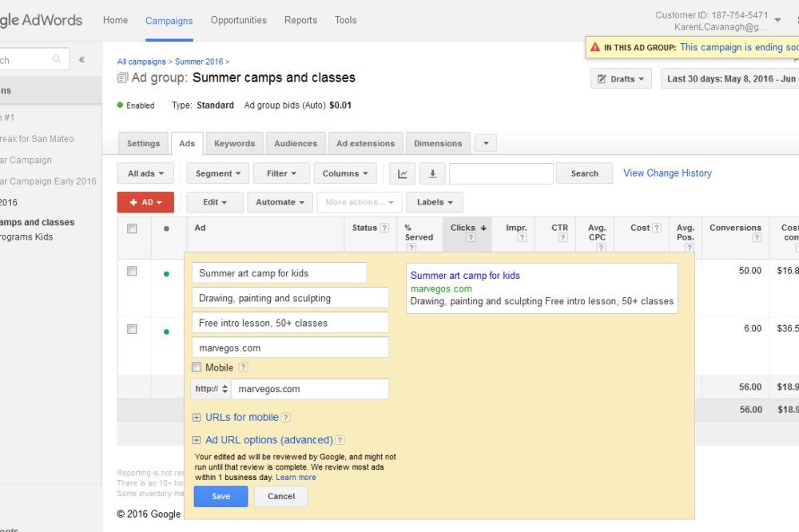Open Opportunities in top navigation
This screenshot has height=532, width=799.
click(238, 21)
